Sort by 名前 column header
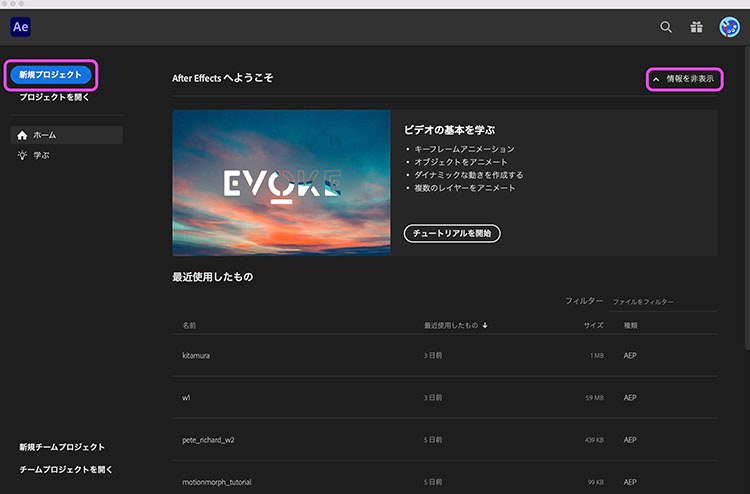This screenshot has width=750, height=494. click(x=189, y=325)
